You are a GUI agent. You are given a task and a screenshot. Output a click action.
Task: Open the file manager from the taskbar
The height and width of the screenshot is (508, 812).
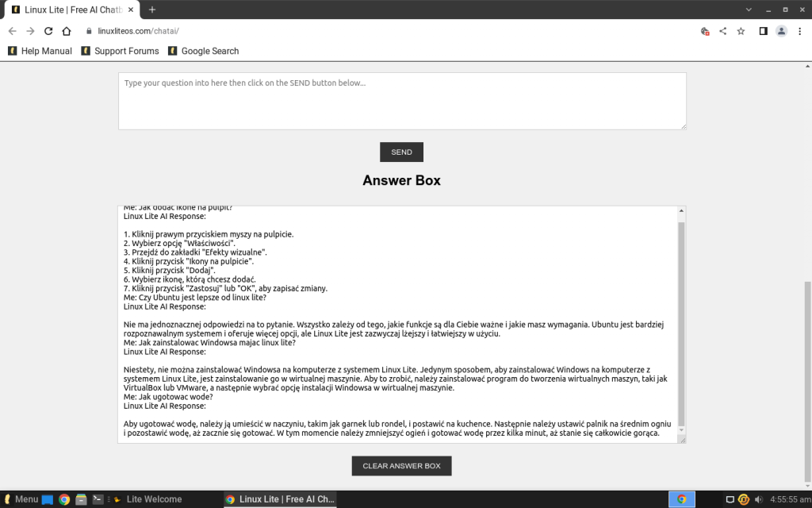(81, 499)
